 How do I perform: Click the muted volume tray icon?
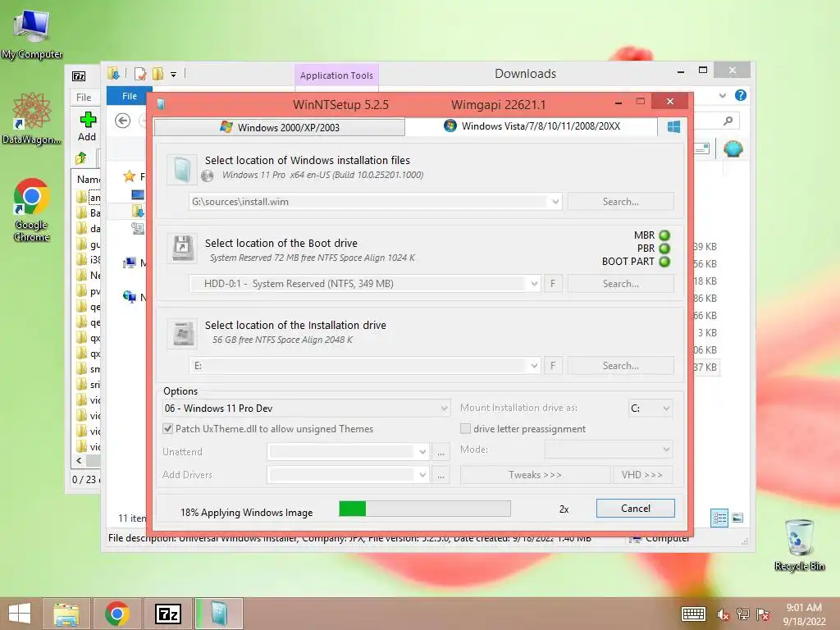tap(723, 614)
